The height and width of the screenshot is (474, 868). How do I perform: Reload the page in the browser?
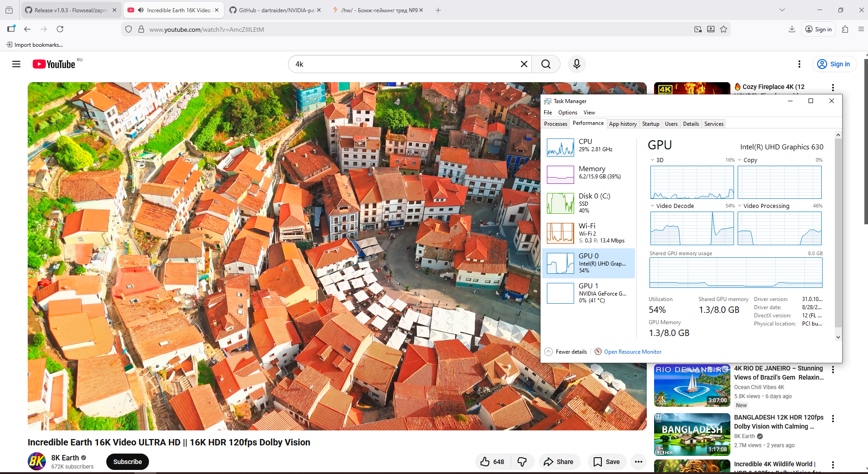tap(60, 29)
